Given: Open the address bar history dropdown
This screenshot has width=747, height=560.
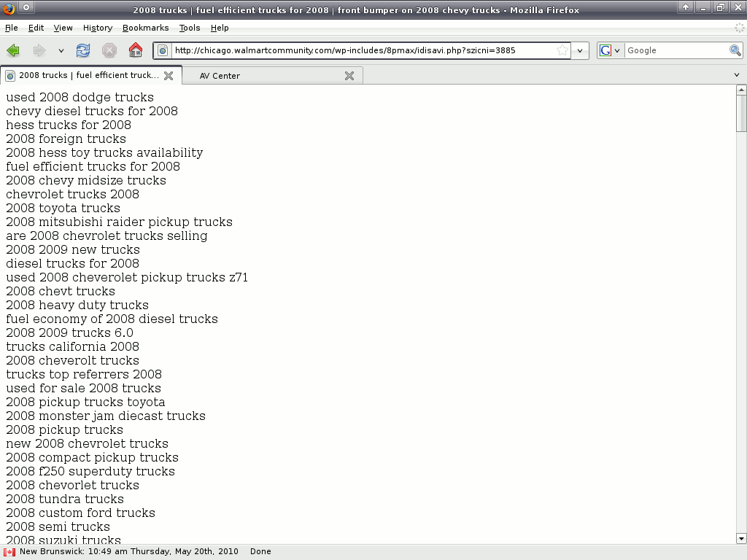Looking at the screenshot, I should pos(580,50).
